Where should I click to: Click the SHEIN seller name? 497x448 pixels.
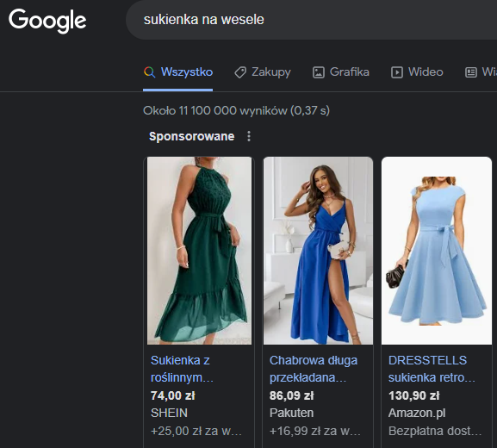(169, 414)
